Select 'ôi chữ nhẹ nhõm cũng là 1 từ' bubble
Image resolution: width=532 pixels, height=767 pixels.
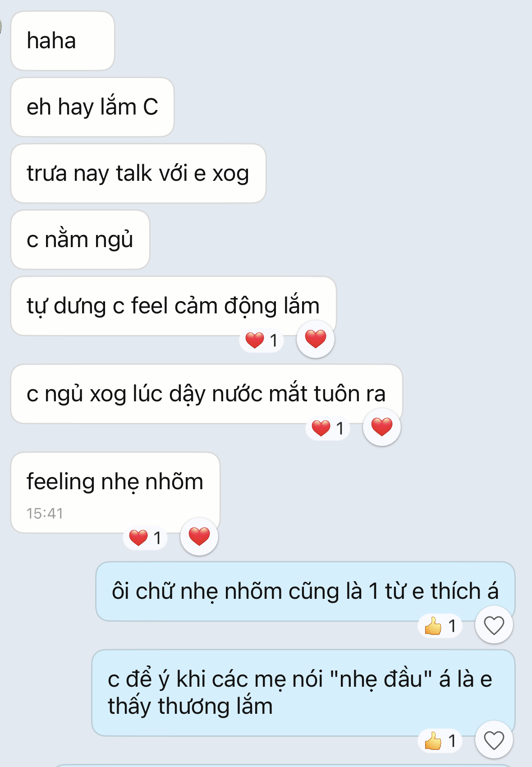point(305,591)
